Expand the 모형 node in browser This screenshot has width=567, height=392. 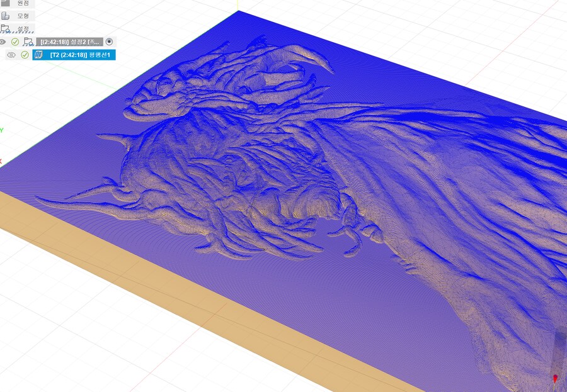point(1,15)
